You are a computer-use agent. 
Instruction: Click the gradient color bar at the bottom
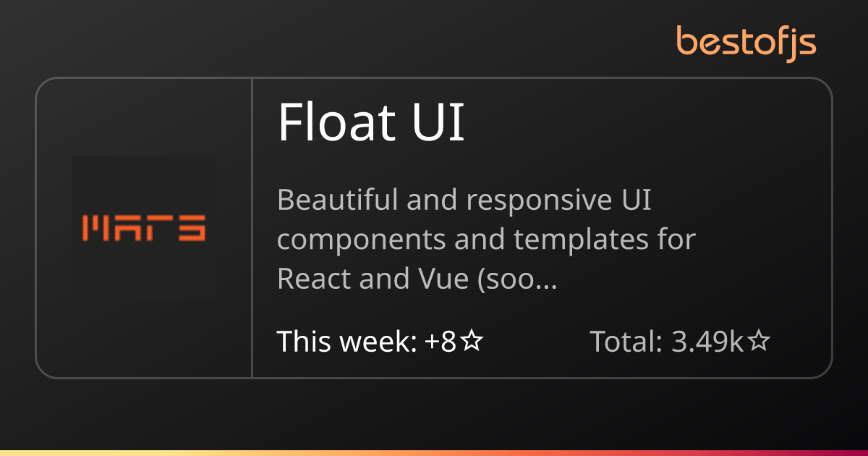(434, 452)
